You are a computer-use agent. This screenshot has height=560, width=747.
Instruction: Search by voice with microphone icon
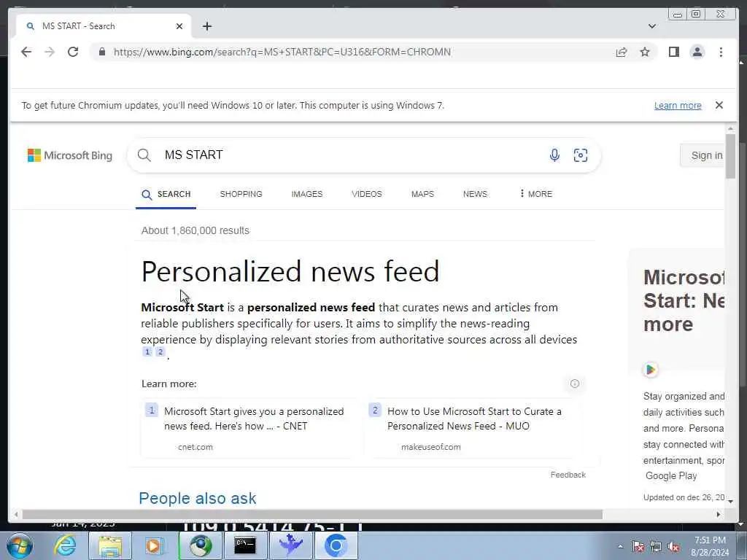554,155
